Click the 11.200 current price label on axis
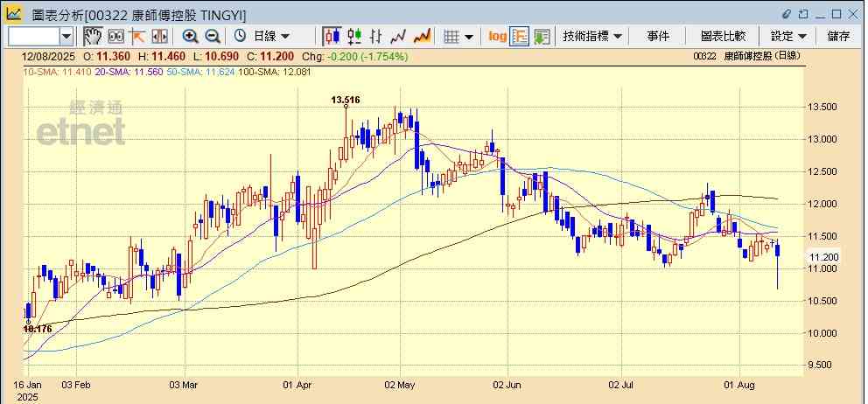Screen dimensions: 868x404 point(823,257)
